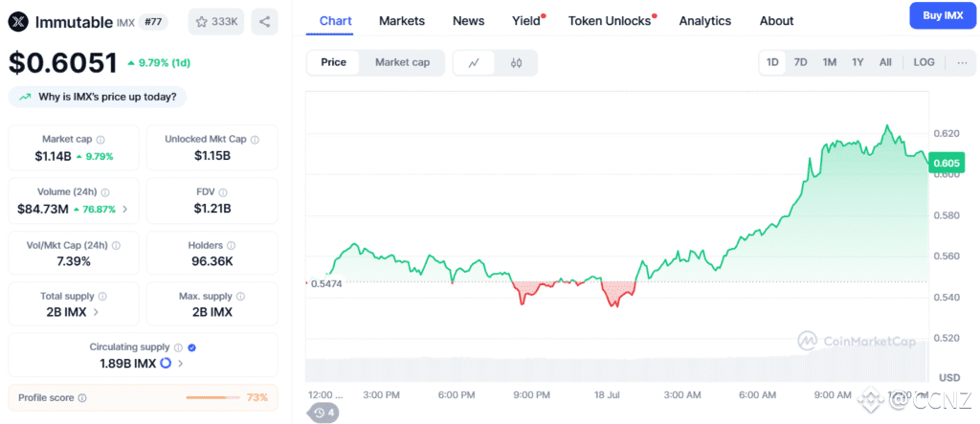
Task: Add IMX to watchlist via star button
Action: (216, 22)
